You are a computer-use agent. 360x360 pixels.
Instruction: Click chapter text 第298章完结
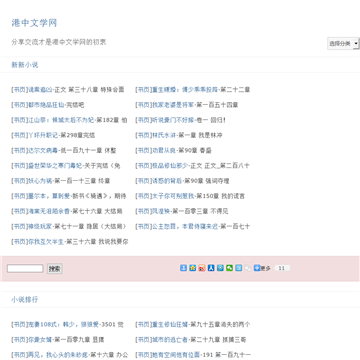point(78,135)
